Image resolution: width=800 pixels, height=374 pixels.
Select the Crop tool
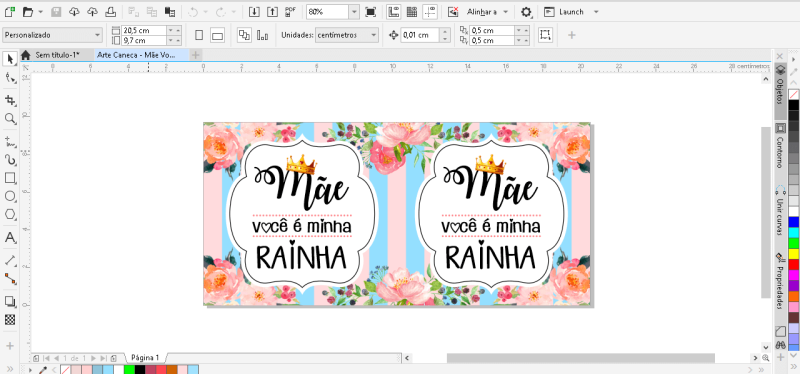tap(10, 99)
